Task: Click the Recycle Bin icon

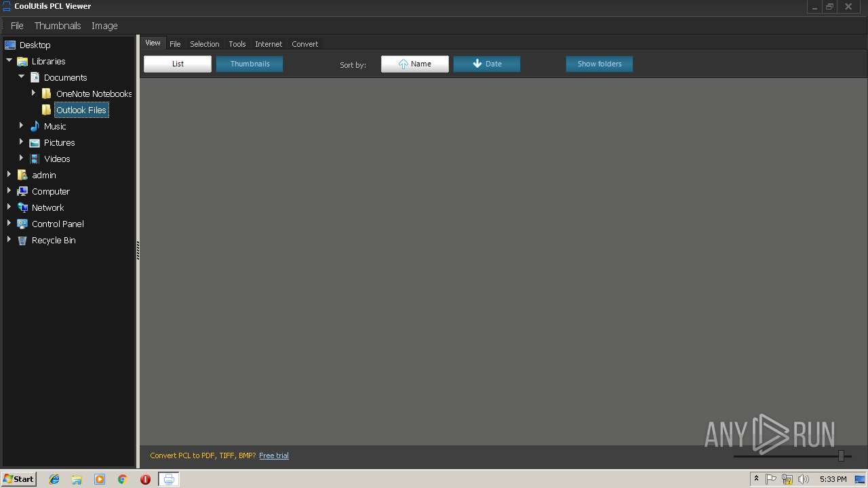Action: (22, 240)
